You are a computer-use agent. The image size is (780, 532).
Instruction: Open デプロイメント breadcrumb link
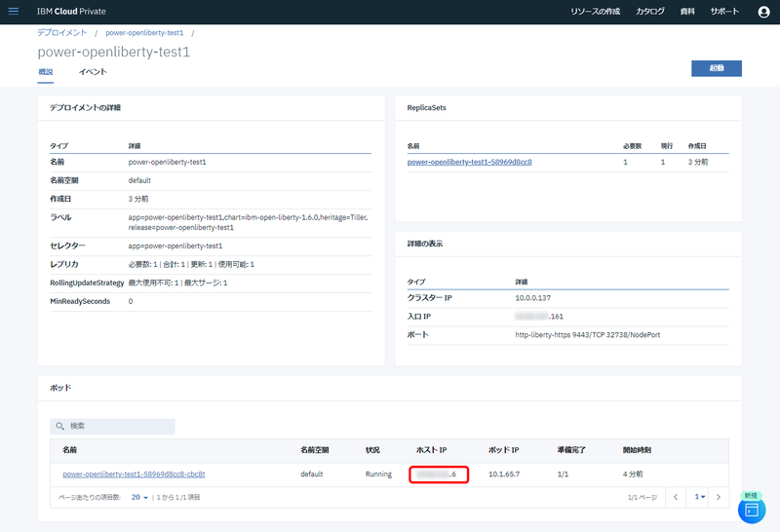pyautogui.click(x=62, y=33)
